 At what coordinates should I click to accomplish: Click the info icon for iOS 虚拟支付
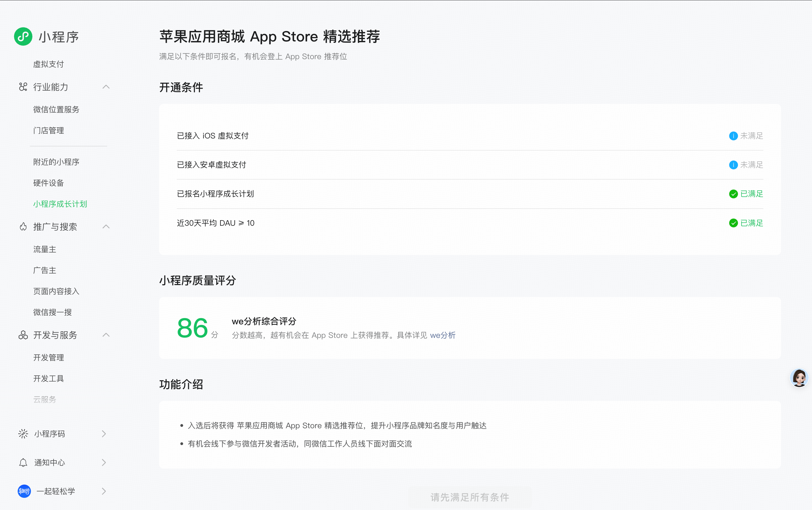[x=733, y=136]
